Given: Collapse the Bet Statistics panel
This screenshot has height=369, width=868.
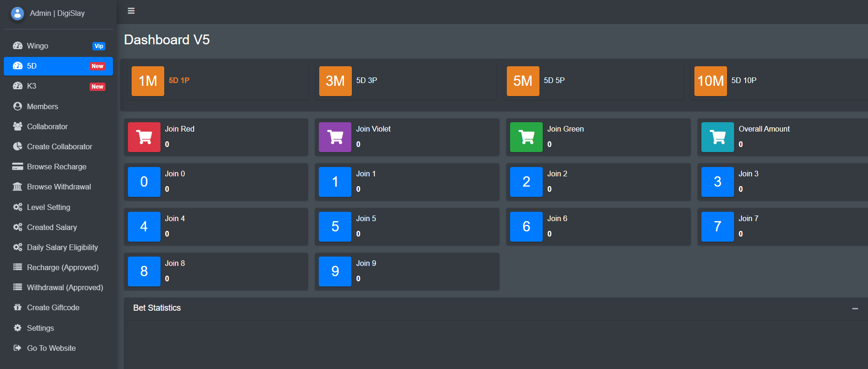Looking at the screenshot, I should 855,308.
